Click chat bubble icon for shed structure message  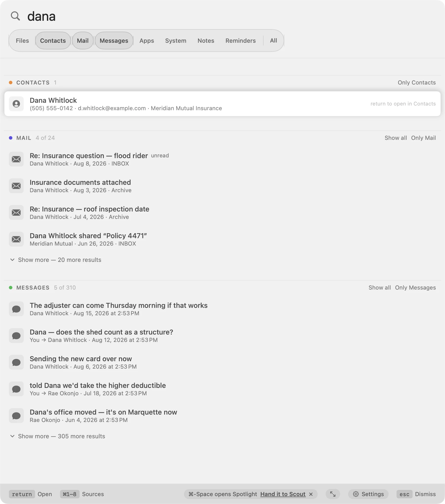tap(16, 336)
